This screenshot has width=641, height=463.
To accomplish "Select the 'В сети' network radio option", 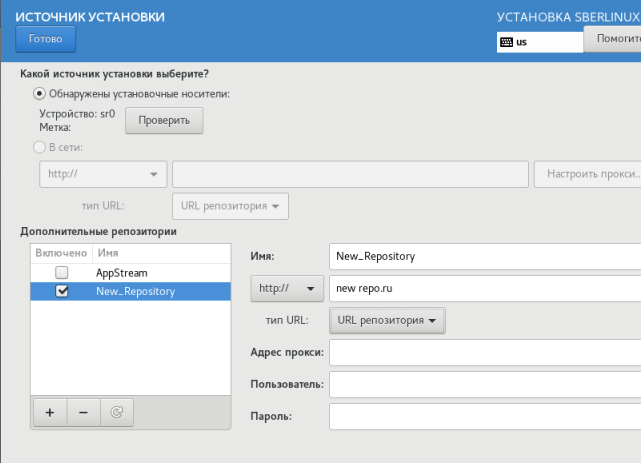I will coord(40,147).
